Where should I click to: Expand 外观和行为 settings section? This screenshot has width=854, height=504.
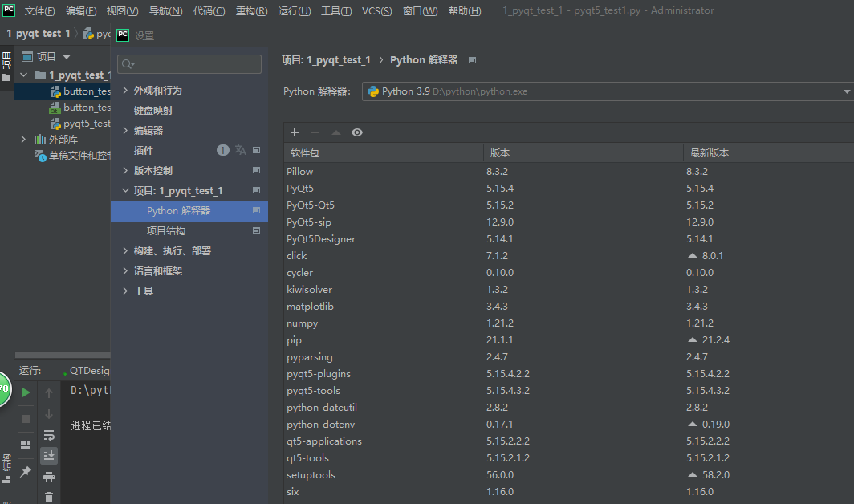[x=125, y=91]
